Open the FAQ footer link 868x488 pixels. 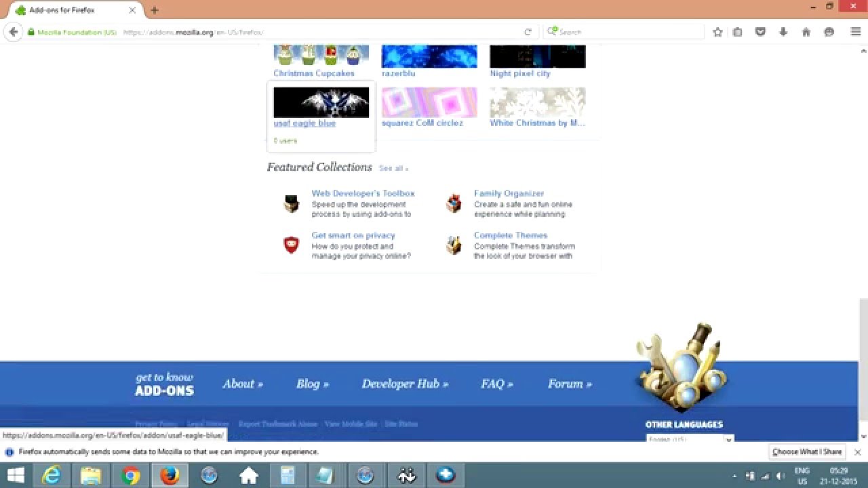click(x=497, y=384)
